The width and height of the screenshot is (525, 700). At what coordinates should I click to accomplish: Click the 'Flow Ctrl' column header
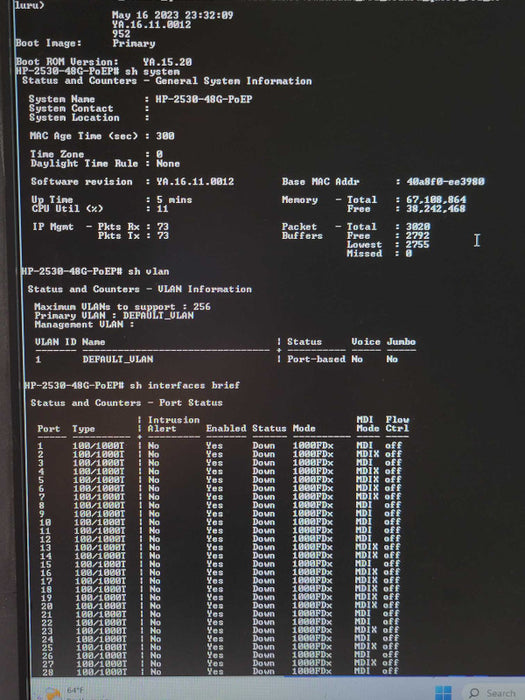pyautogui.click(x=397, y=424)
